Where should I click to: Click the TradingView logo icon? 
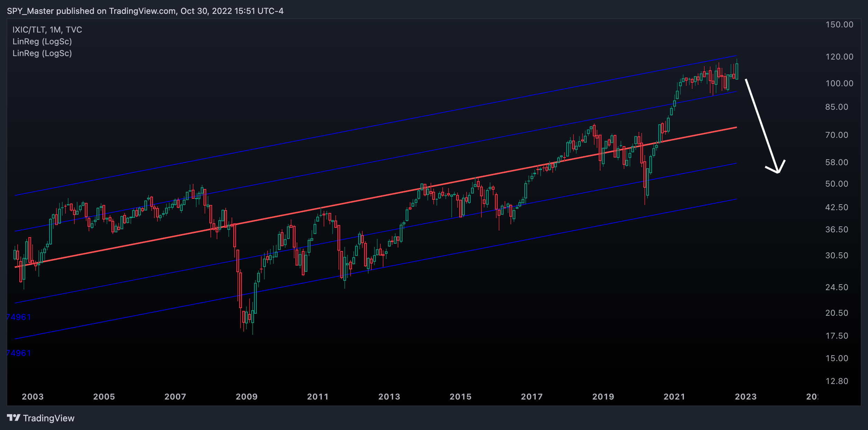pos(13,418)
